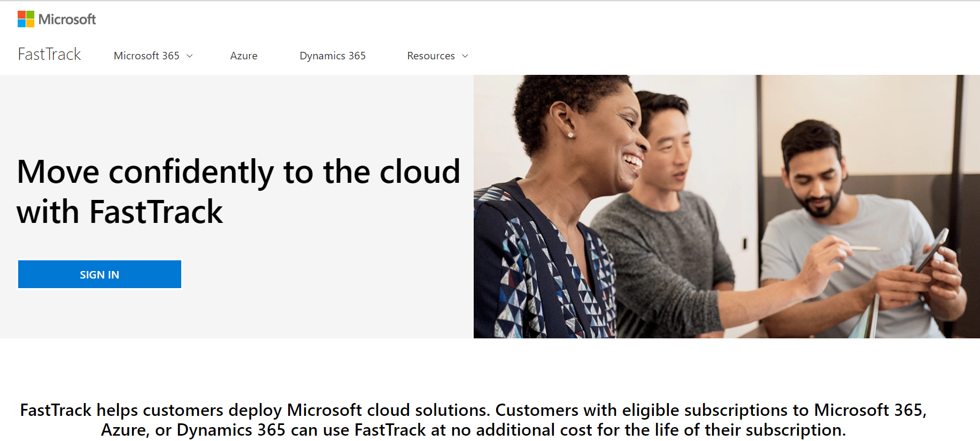This screenshot has width=980, height=441.
Task: Select Azure in the navigation bar
Action: (244, 56)
